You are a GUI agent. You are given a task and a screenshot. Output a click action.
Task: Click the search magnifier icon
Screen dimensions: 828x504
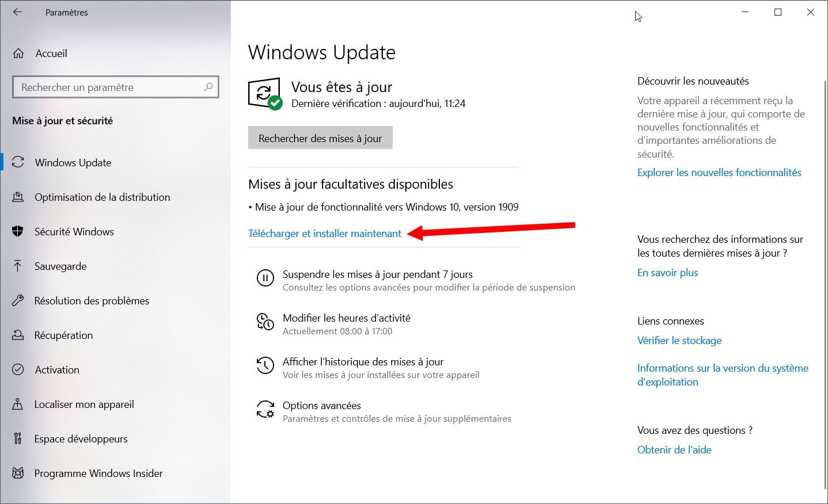coord(208,87)
